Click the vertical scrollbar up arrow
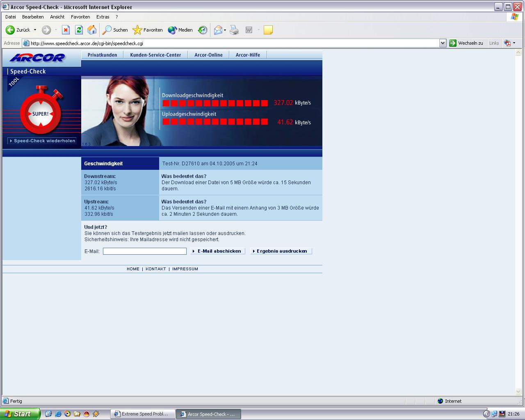Image resolution: width=525 pixels, height=420 pixels. click(518, 52)
